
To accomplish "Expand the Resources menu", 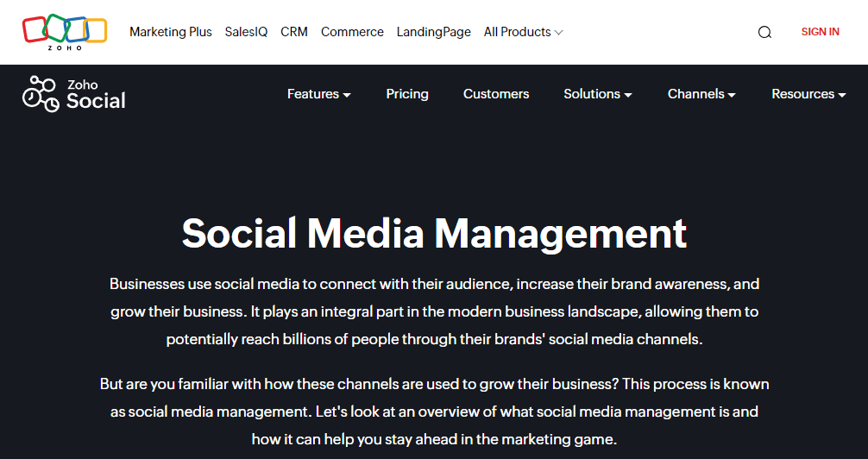I will pyautogui.click(x=808, y=94).
